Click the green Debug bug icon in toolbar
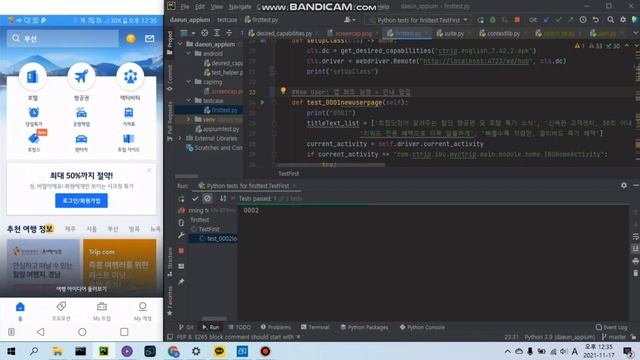This screenshot has height=360, width=640. [x=493, y=20]
